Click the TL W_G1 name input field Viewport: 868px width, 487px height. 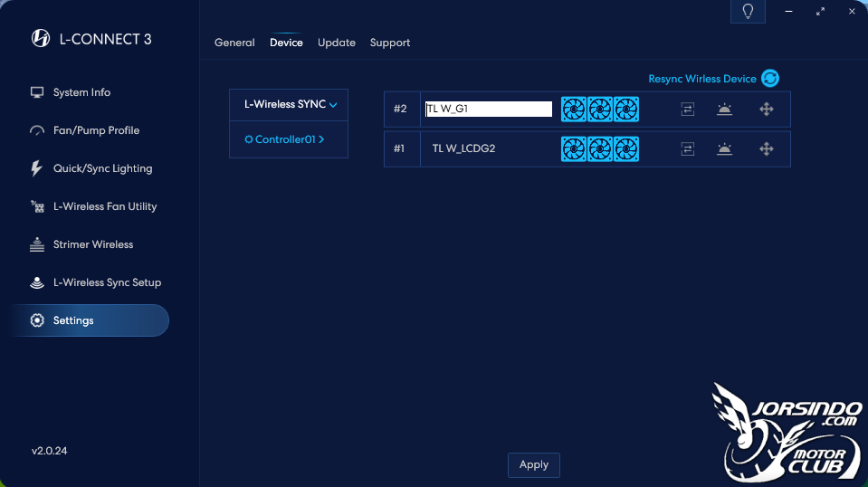489,109
